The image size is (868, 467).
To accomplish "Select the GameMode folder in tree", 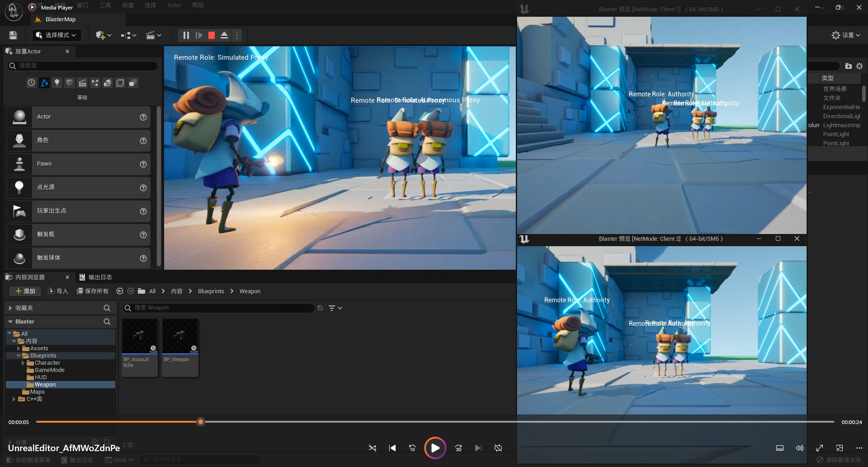I will click(49, 370).
